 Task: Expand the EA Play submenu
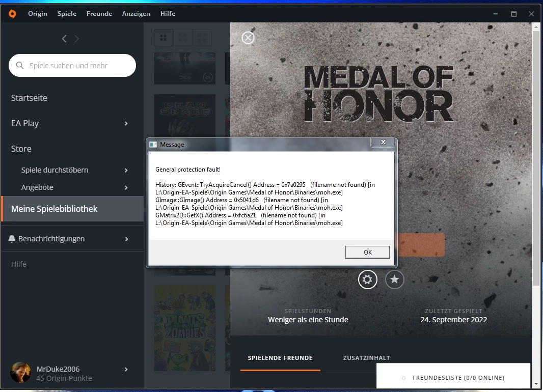[126, 124]
